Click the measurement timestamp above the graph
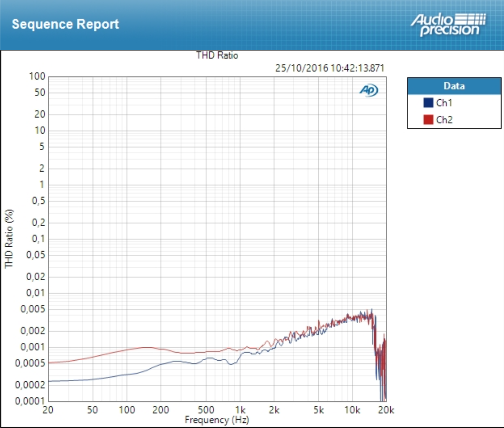The height and width of the screenshot is (428, 504). click(x=330, y=68)
